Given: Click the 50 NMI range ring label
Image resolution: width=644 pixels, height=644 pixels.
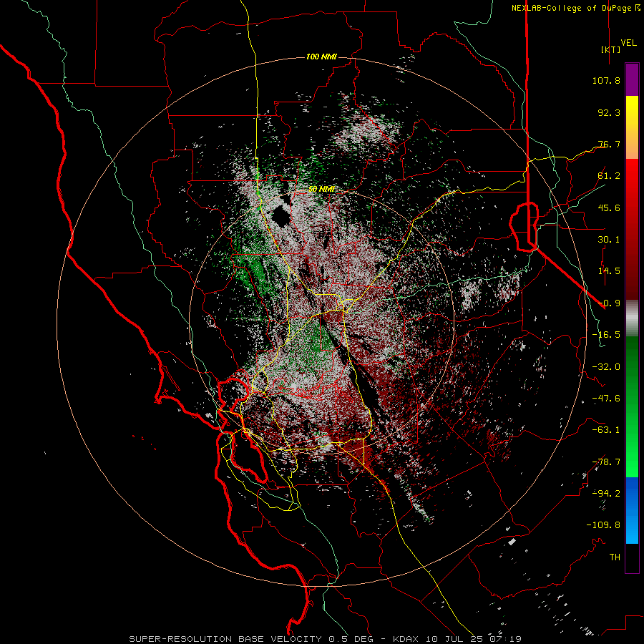Looking at the screenshot, I should 321,189.
